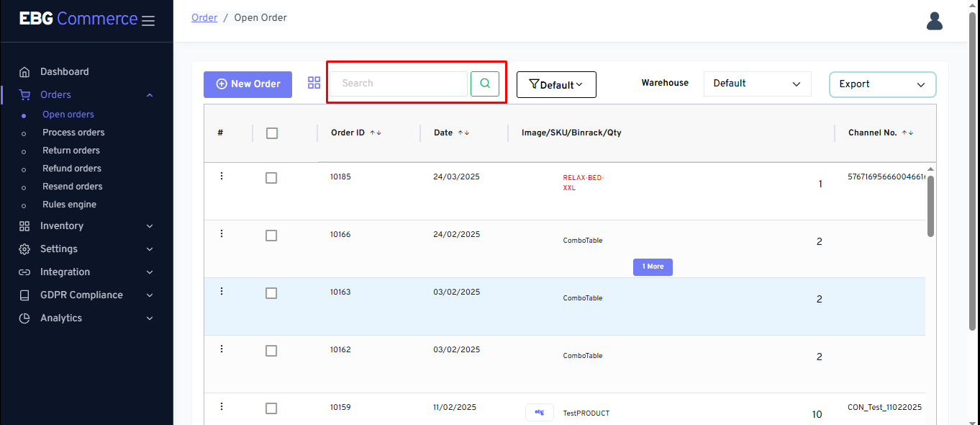Open Return orders in sidebar
The width and height of the screenshot is (980, 425).
(71, 151)
